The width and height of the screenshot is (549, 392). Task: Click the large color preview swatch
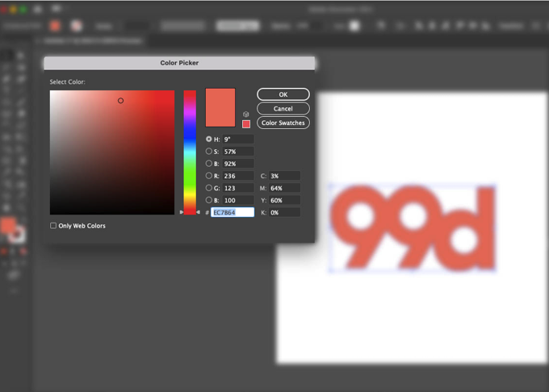click(220, 107)
